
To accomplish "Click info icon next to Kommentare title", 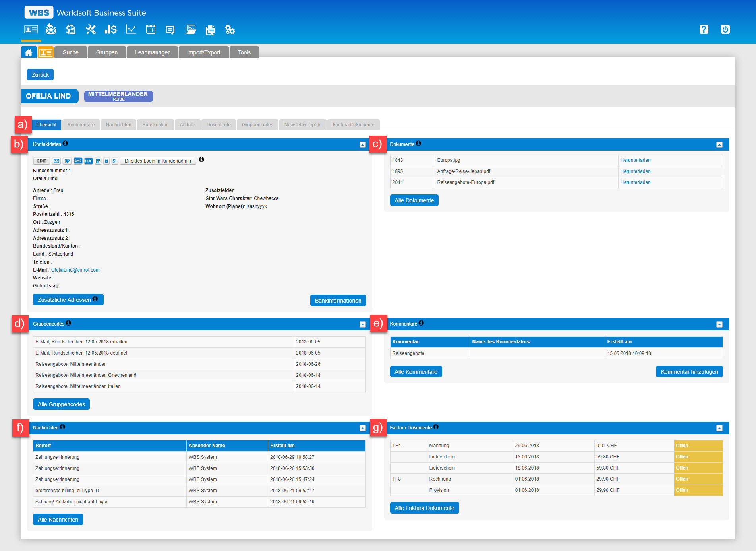I will click(421, 323).
